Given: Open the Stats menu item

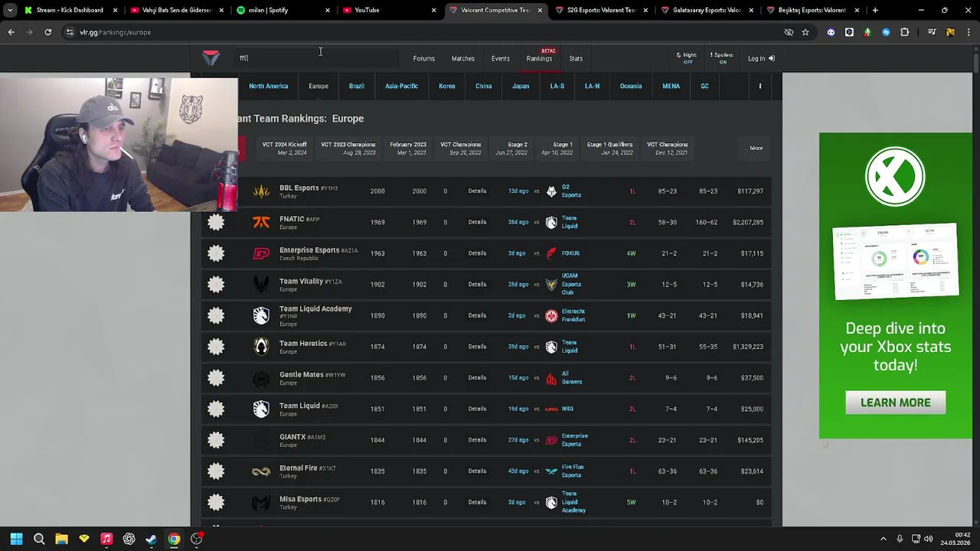Looking at the screenshot, I should point(576,58).
